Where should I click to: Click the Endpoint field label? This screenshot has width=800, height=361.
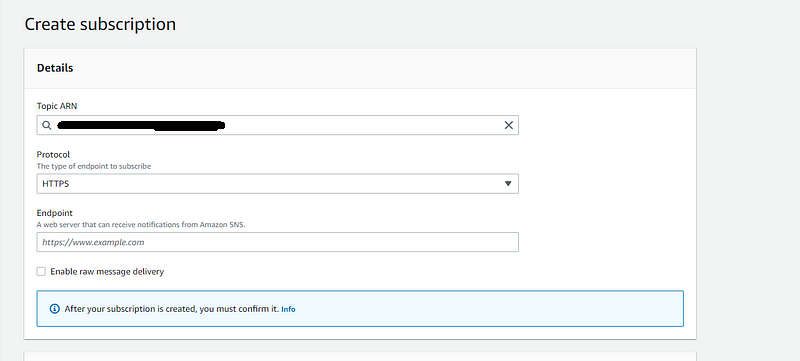pos(55,213)
